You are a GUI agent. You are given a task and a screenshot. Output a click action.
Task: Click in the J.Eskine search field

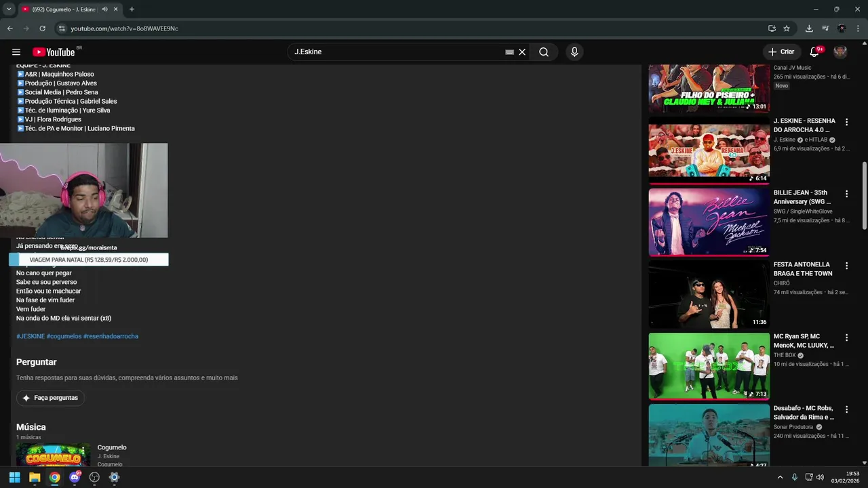397,52
